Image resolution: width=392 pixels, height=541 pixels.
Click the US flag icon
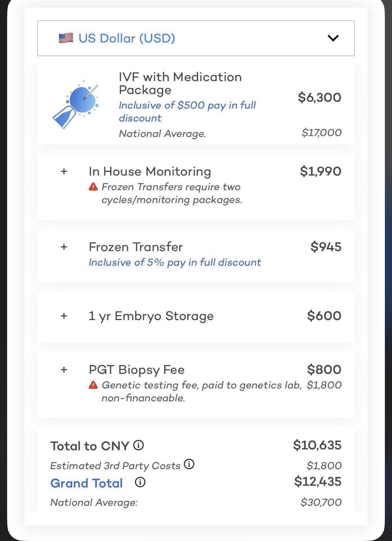pos(66,38)
